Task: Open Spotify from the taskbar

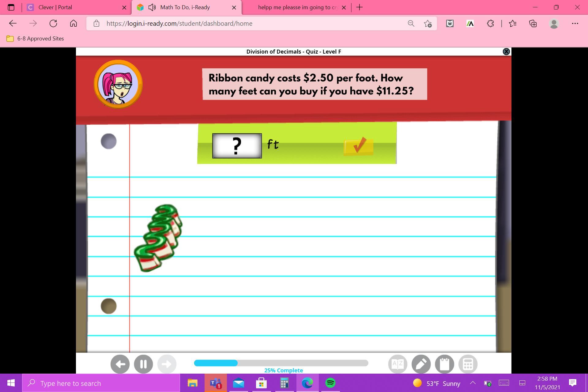Action: click(330, 383)
